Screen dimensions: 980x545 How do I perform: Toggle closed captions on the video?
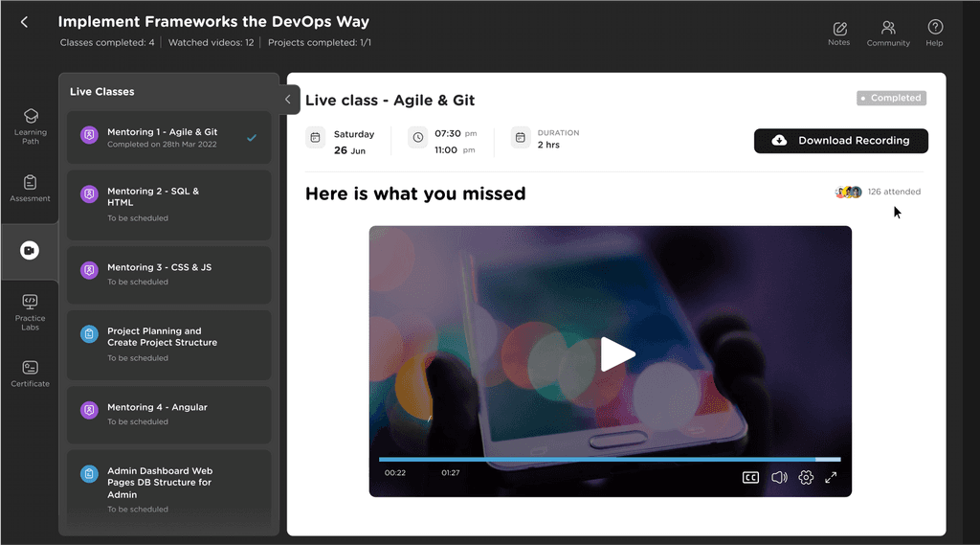point(750,477)
